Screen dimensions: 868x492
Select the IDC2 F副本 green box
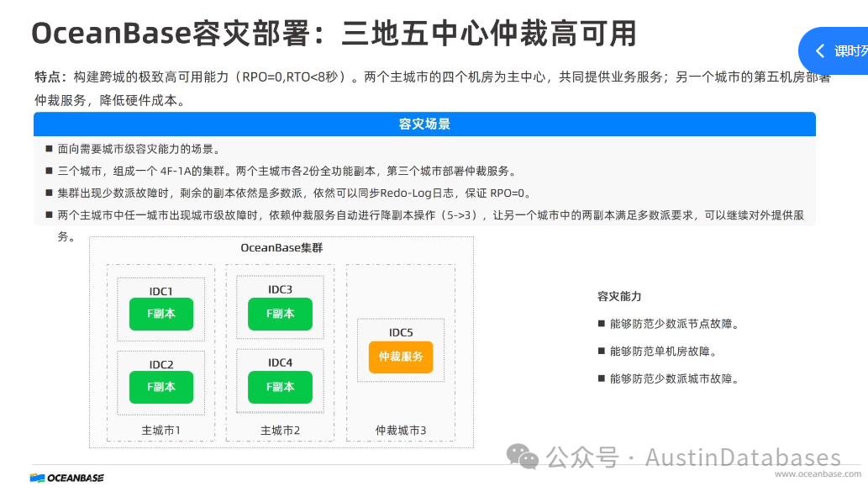pyautogui.click(x=161, y=387)
